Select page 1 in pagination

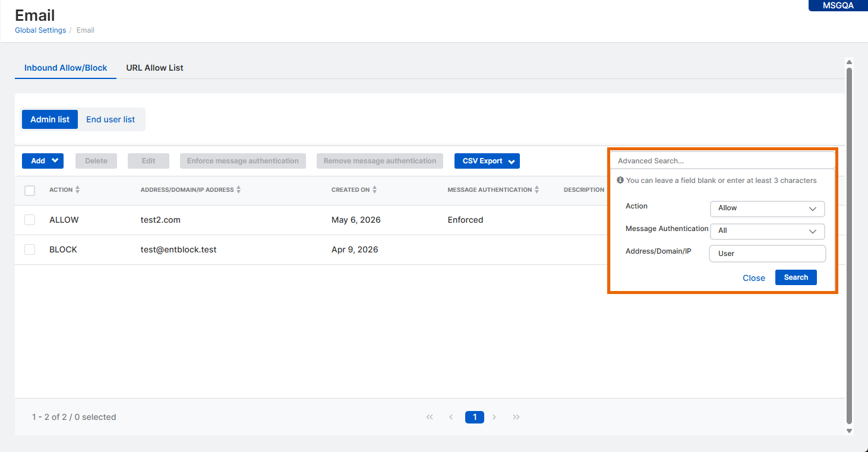click(475, 417)
